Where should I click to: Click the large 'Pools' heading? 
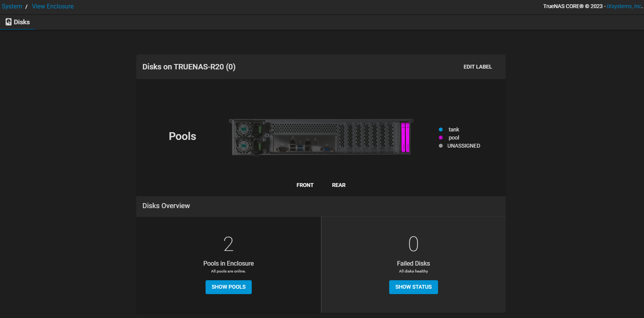[x=182, y=136]
